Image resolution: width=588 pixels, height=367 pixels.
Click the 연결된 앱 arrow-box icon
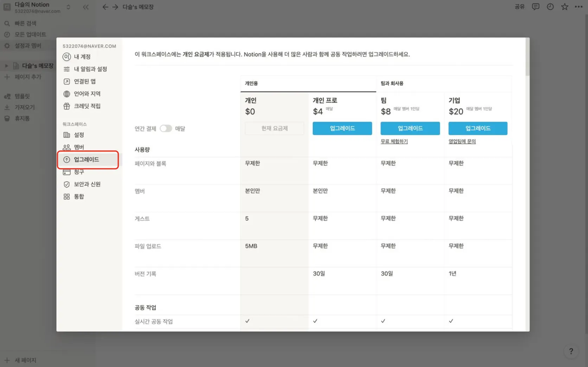[66, 82]
